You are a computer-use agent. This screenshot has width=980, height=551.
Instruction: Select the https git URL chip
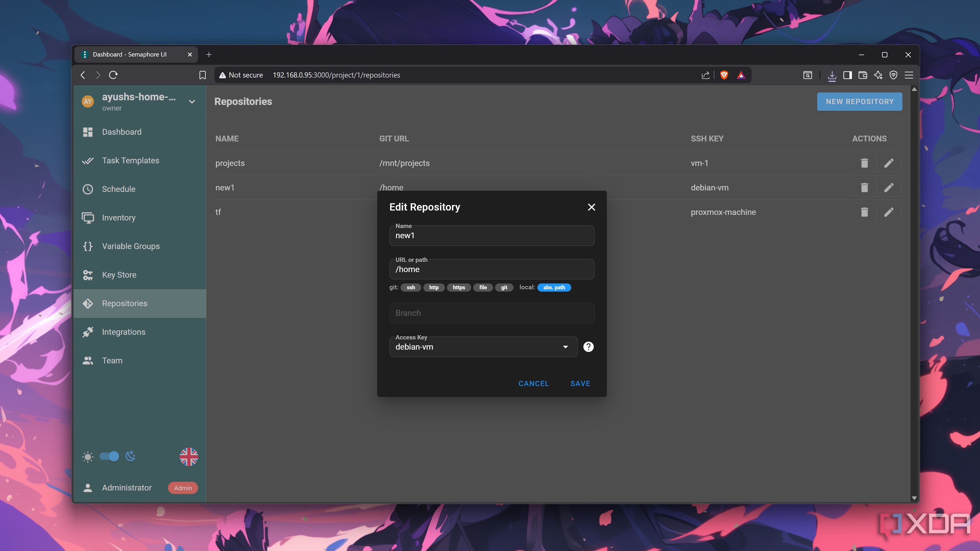tap(459, 287)
